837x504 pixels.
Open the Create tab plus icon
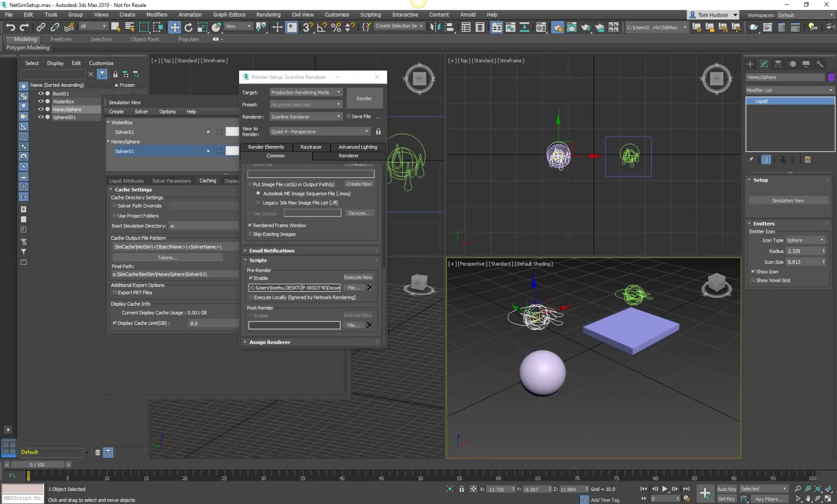pos(750,64)
